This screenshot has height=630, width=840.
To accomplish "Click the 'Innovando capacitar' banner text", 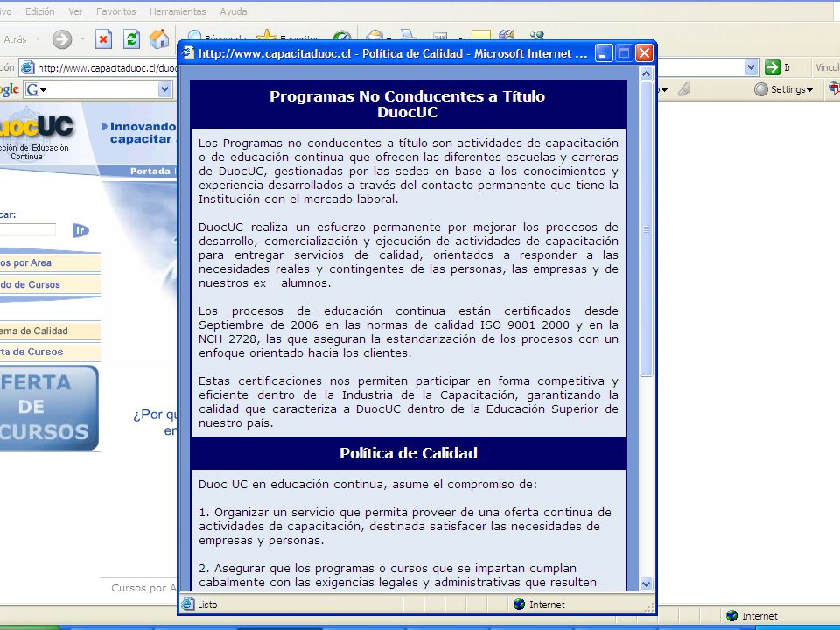I will click(x=143, y=133).
